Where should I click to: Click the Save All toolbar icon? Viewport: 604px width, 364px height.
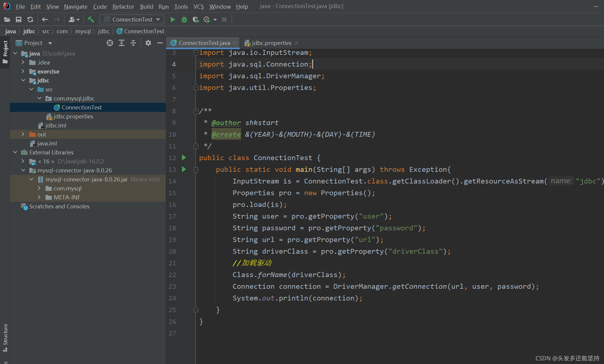tap(18, 19)
